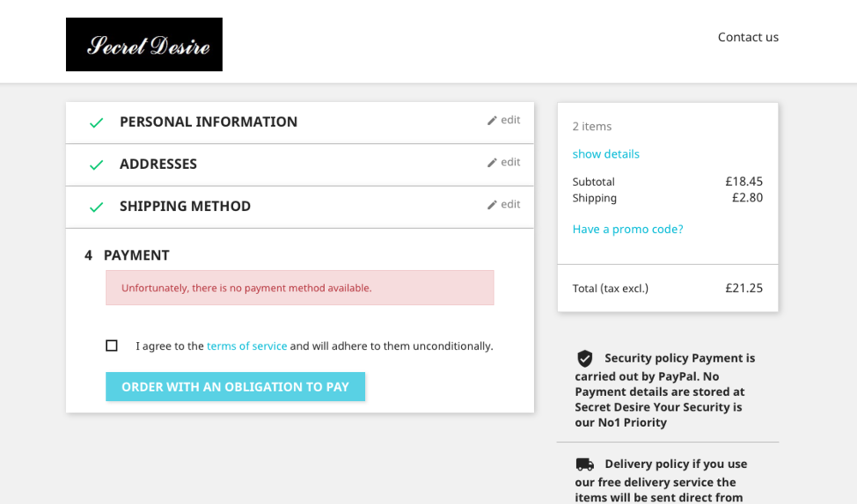Click the green checkmark beside Personal Information
This screenshot has height=504, width=857.
(x=96, y=122)
